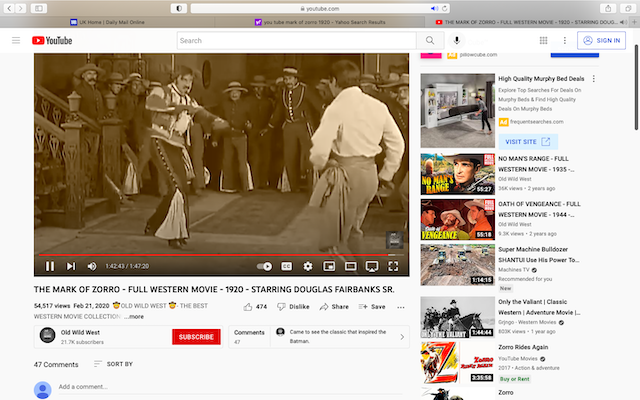Switch to Yahoo Search Results tab

pos(320,22)
